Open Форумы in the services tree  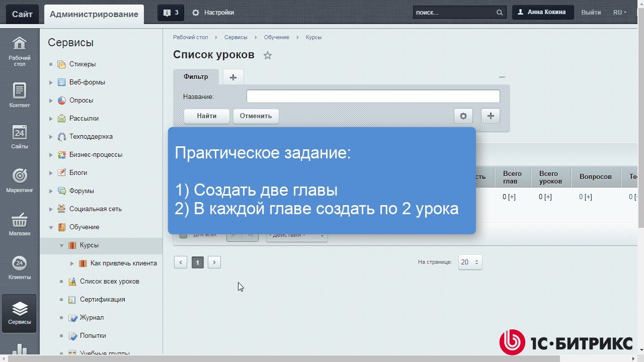point(82,191)
